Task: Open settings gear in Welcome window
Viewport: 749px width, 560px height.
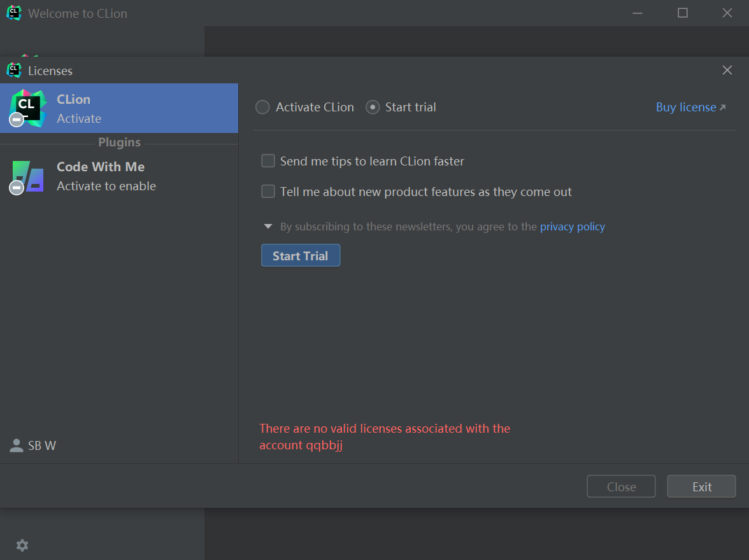Action: (x=22, y=545)
